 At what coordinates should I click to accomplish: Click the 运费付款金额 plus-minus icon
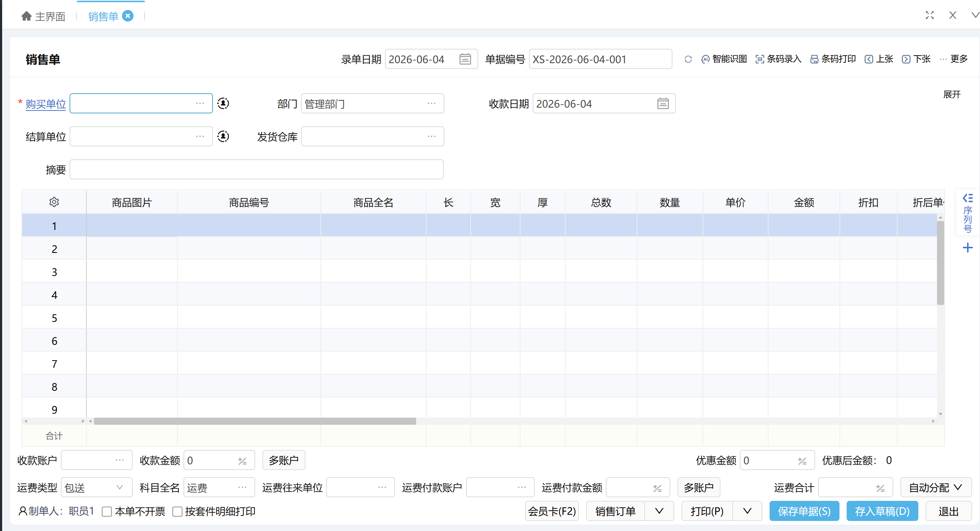(x=657, y=488)
